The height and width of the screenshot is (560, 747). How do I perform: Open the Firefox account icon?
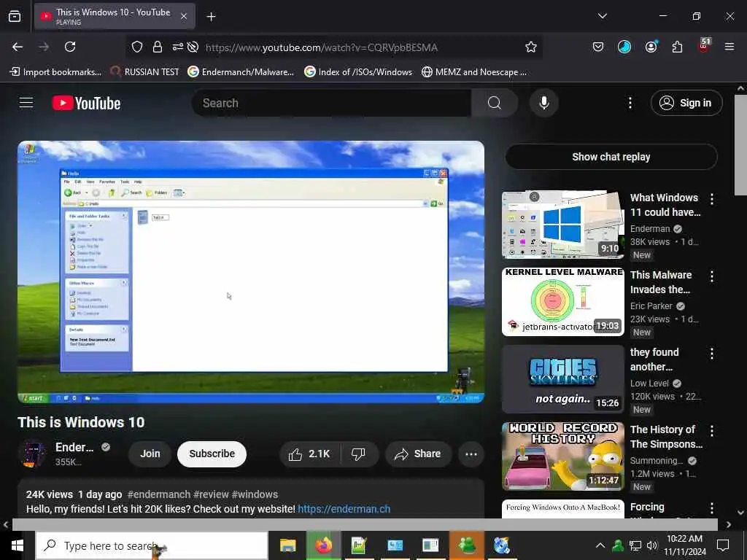coord(651,47)
